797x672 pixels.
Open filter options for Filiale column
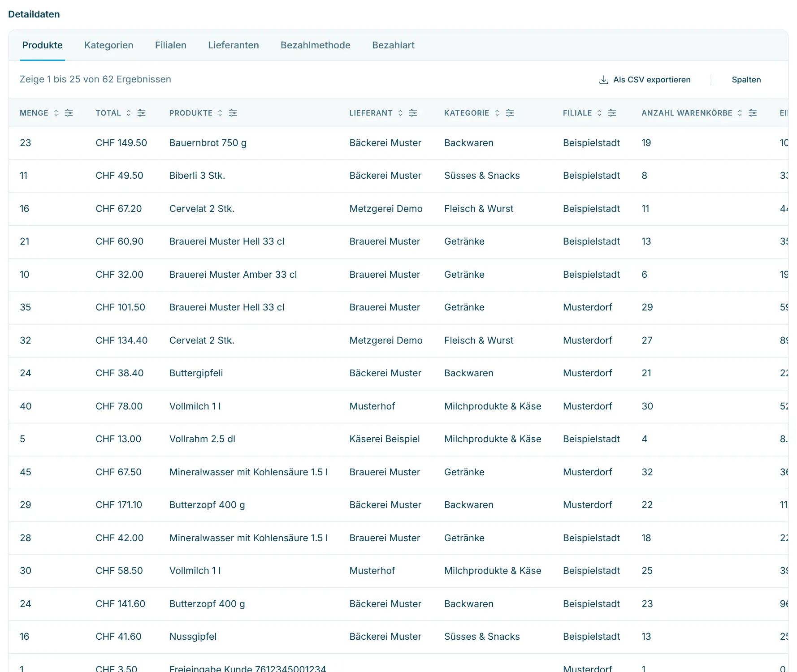click(x=612, y=113)
